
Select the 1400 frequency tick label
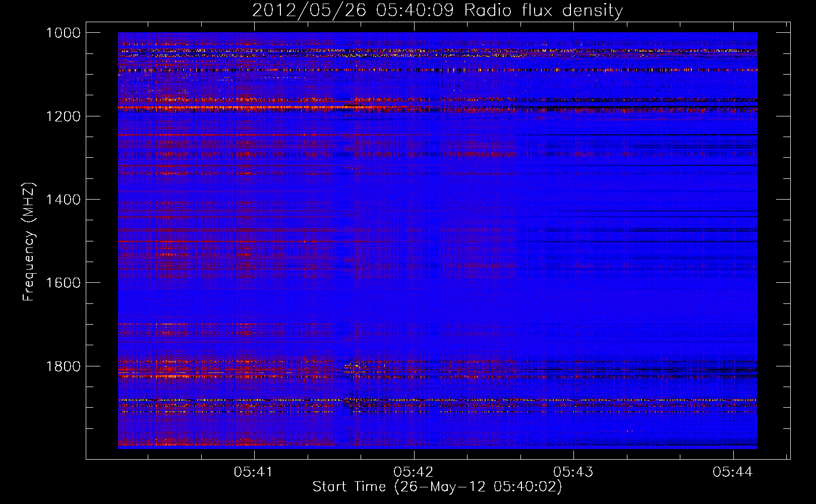[x=63, y=200]
